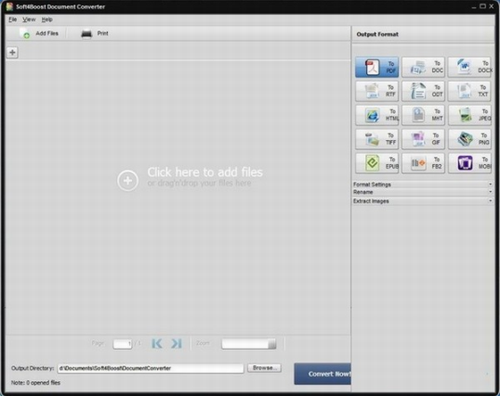The width and height of the screenshot is (500, 396).
Task: Open the File menu
Action: pos(13,20)
